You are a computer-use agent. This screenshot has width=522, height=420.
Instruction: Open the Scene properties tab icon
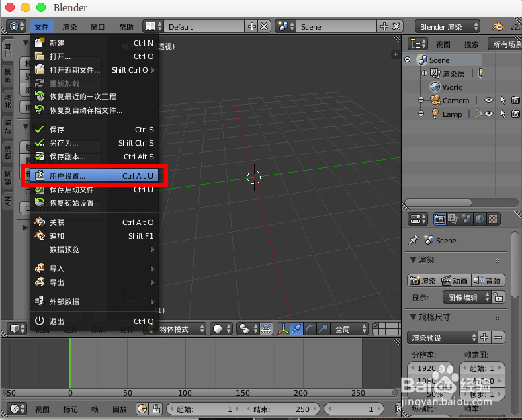[x=466, y=219]
